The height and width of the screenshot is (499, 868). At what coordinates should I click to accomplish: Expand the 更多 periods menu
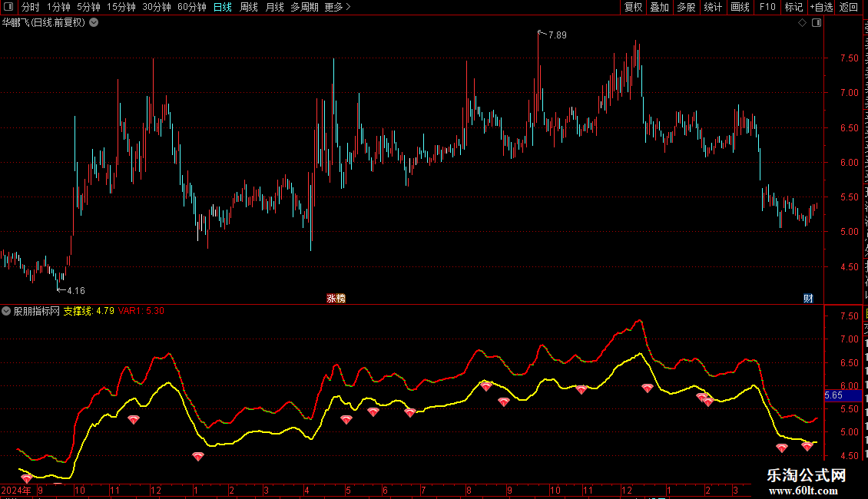(x=338, y=7)
